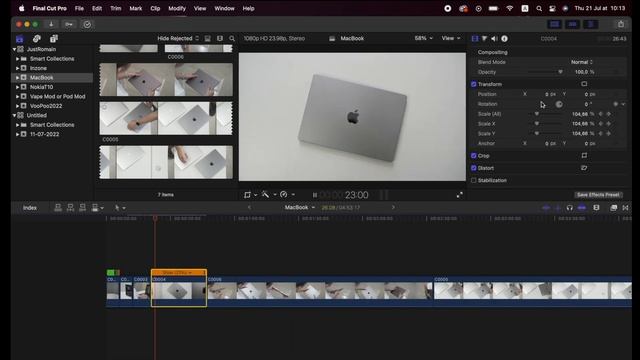Open the Libraries sidebar icon
The image size is (640, 360).
(x=19, y=39)
